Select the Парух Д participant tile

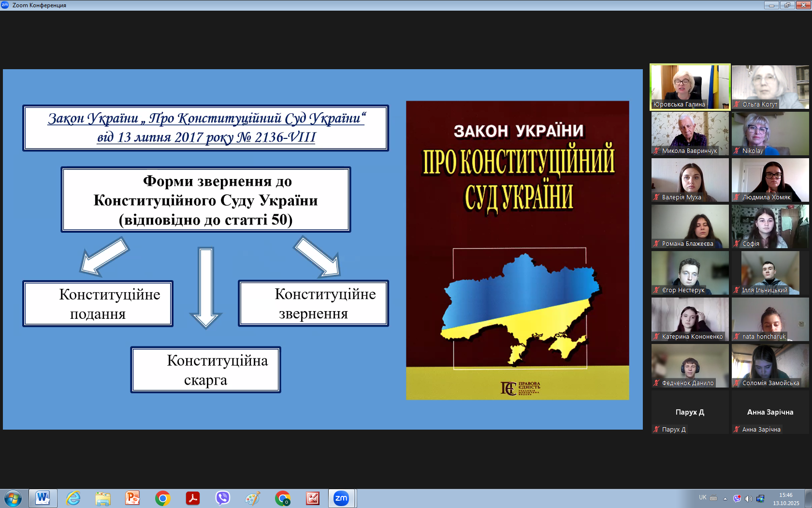point(690,413)
